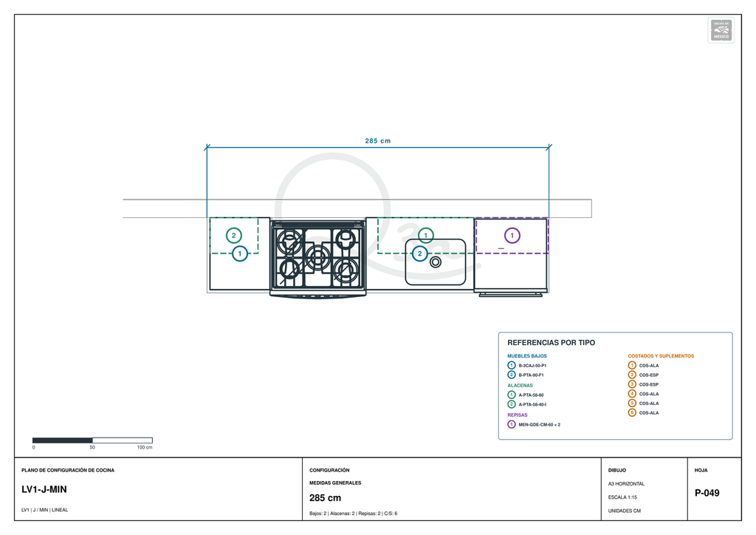
Task: Click the stove cooktop drawing
Action: click(317, 258)
